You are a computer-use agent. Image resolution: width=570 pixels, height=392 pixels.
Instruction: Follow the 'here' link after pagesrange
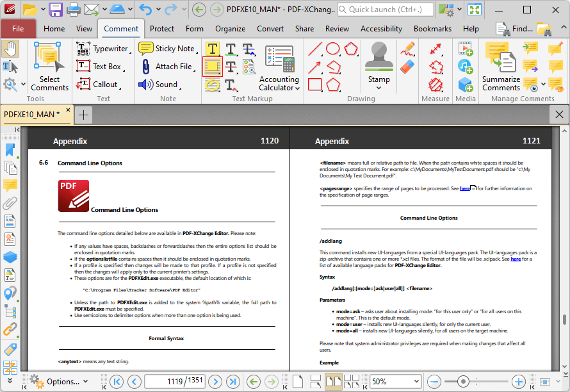point(465,188)
